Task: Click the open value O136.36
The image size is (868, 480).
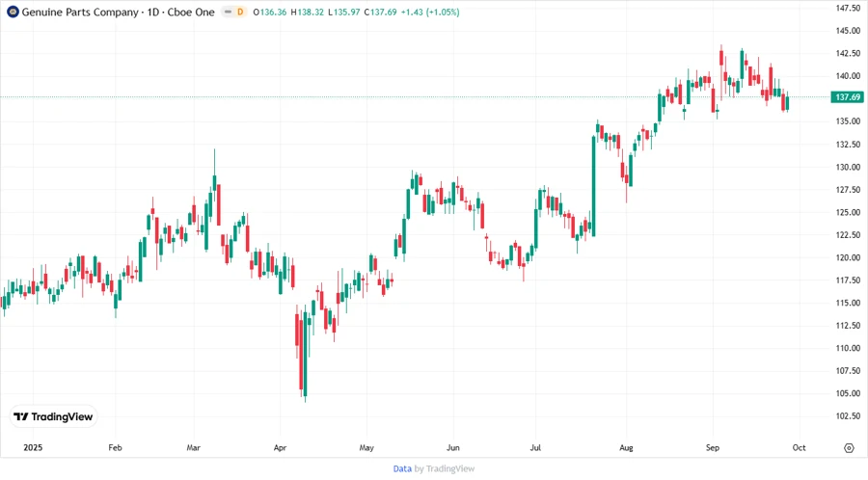Action: point(270,12)
